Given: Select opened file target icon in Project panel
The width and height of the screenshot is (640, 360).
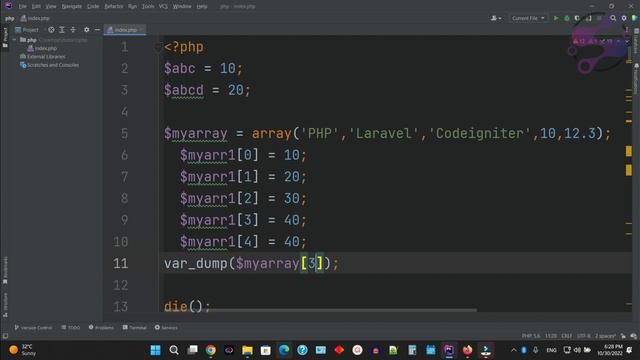Looking at the screenshot, I should (x=51, y=30).
